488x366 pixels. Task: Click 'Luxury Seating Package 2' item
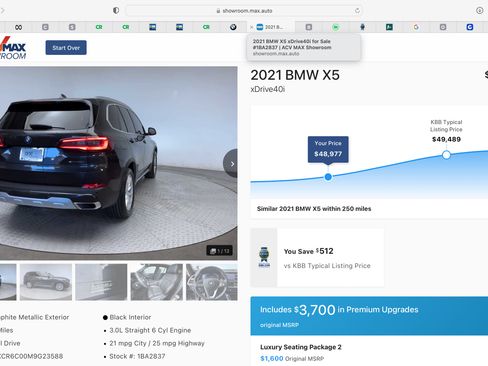[x=301, y=347]
